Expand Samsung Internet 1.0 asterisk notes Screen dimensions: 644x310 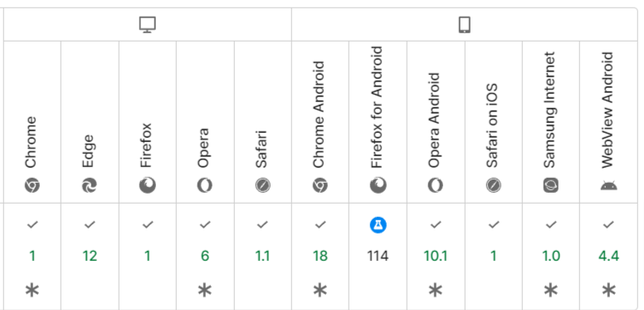point(551,291)
